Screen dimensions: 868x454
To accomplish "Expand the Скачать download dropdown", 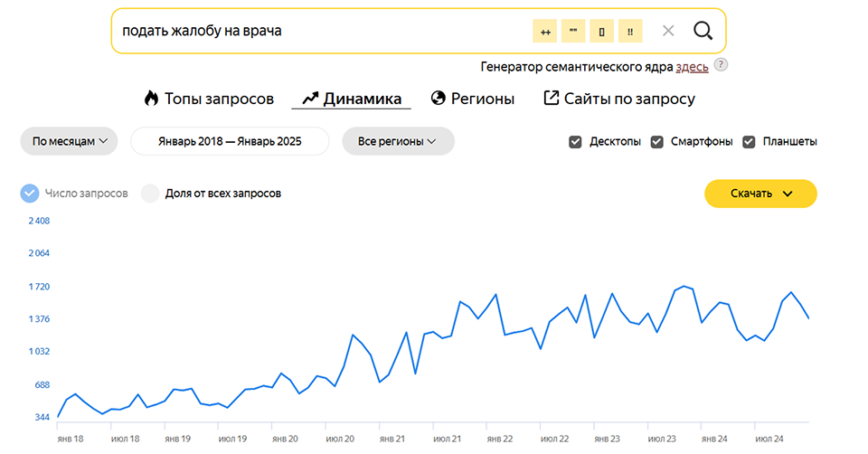I will click(760, 194).
